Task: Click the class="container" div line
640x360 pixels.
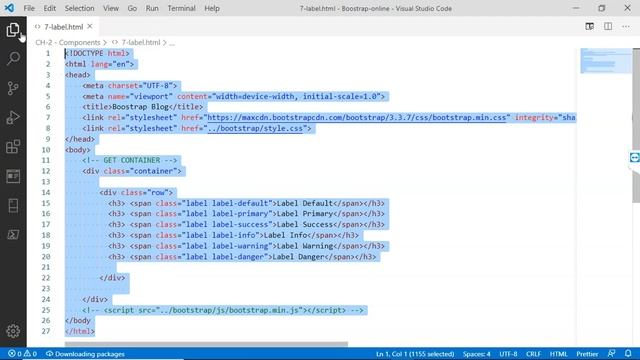Action: pos(132,171)
